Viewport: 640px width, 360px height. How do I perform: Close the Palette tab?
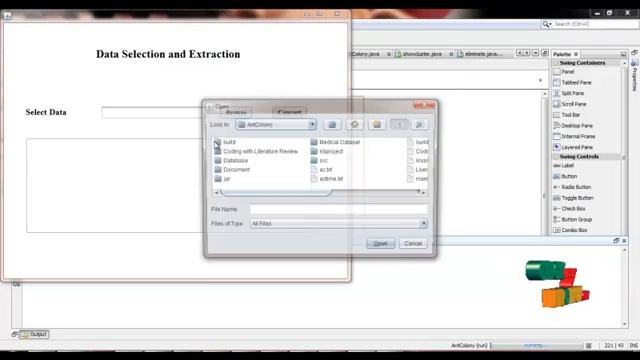576,54
